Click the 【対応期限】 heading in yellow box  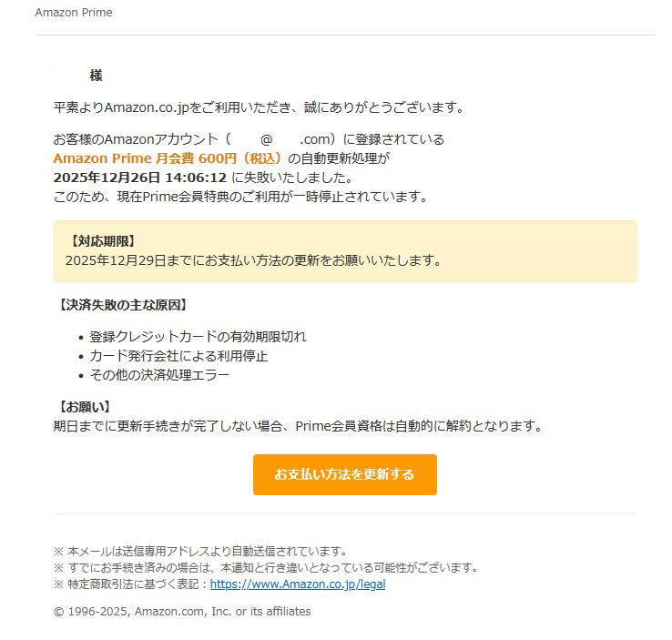pos(103,241)
